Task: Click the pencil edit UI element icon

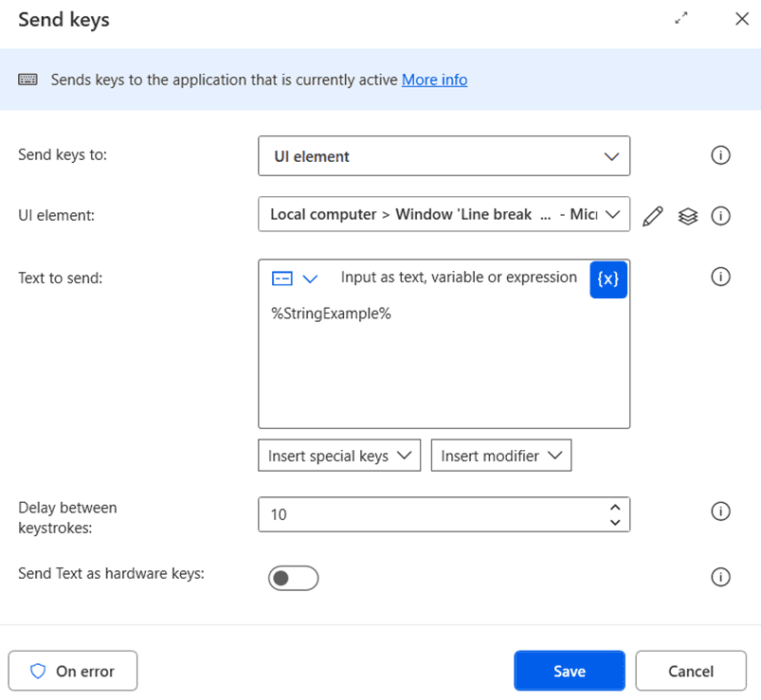Action: pos(652,216)
